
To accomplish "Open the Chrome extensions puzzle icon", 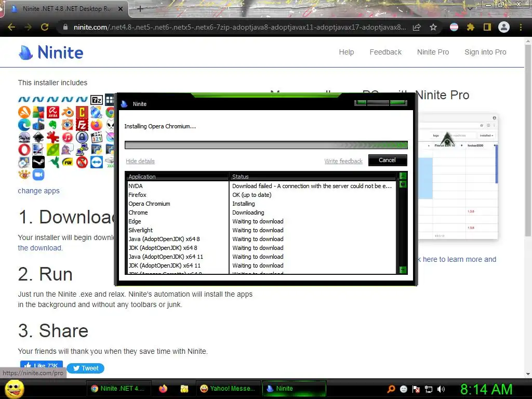I will 470,27.
